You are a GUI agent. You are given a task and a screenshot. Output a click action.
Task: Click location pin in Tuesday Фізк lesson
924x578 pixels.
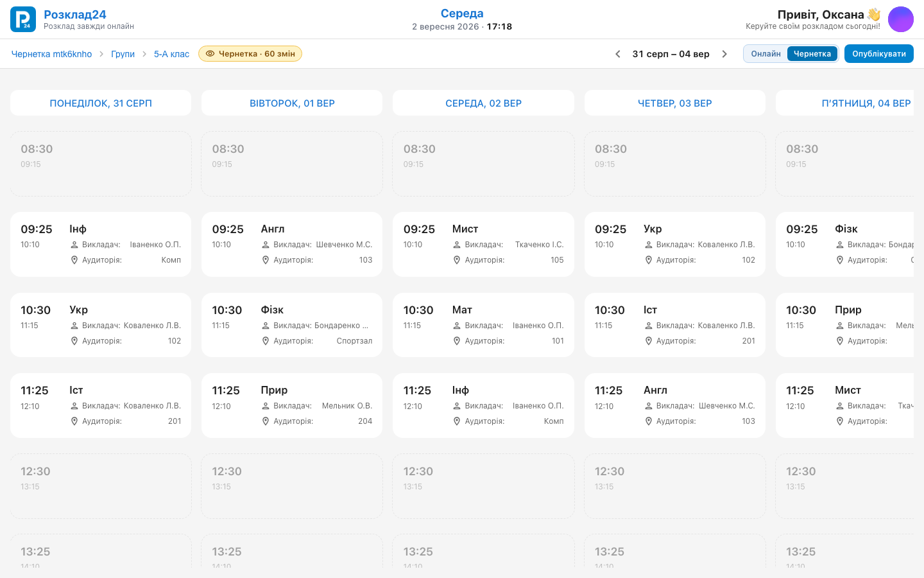[x=266, y=341]
